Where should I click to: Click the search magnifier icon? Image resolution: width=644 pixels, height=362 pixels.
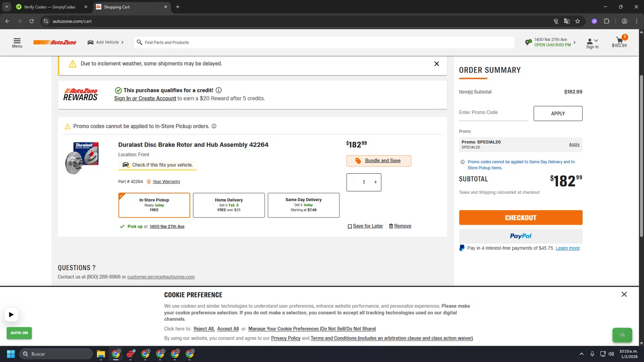(139, 42)
